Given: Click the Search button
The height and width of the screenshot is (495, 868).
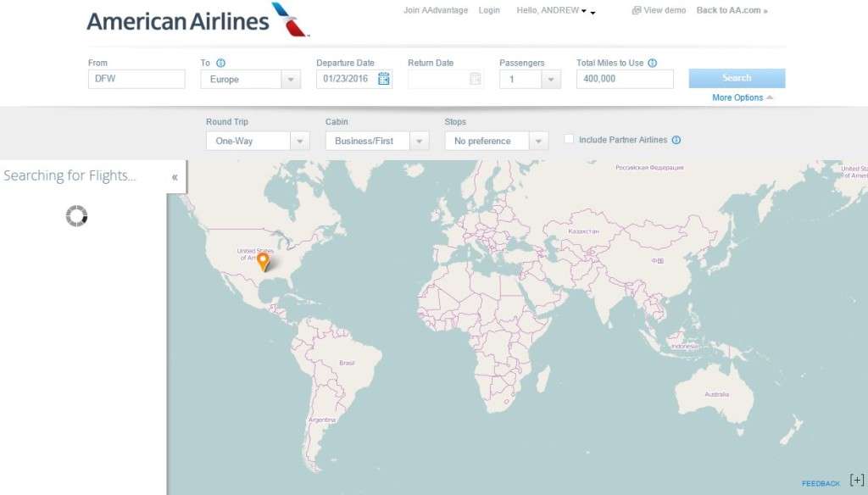Looking at the screenshot, I should pos(736,77).
